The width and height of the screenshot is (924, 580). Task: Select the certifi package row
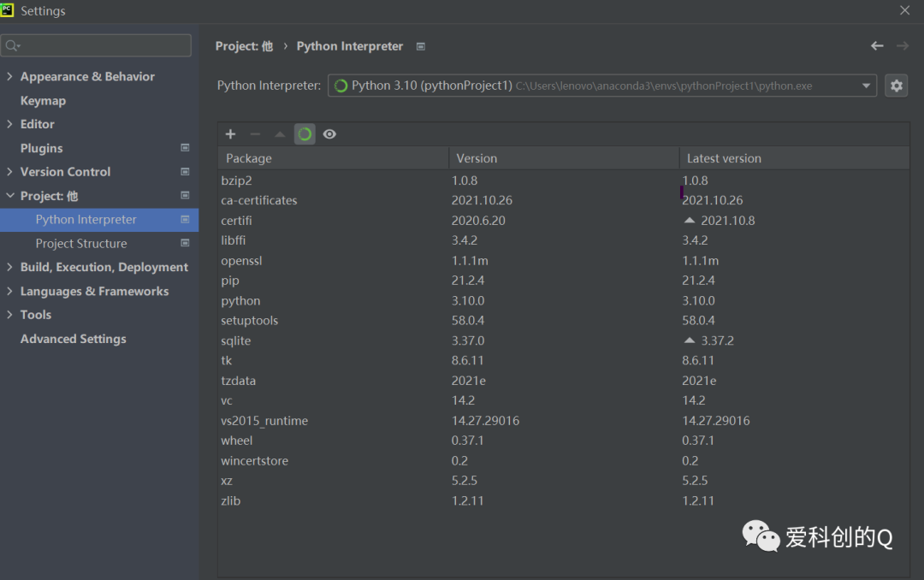pyautogui.click(x=236, y=221)
